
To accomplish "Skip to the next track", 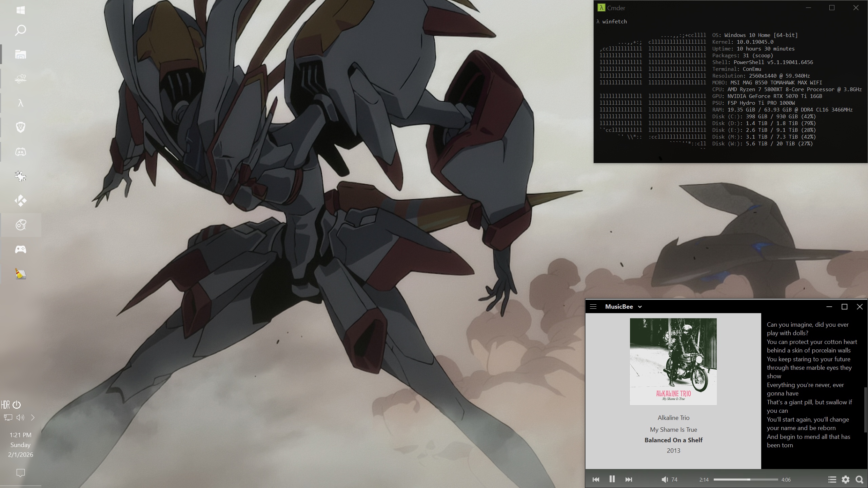I will pos(628,479).
